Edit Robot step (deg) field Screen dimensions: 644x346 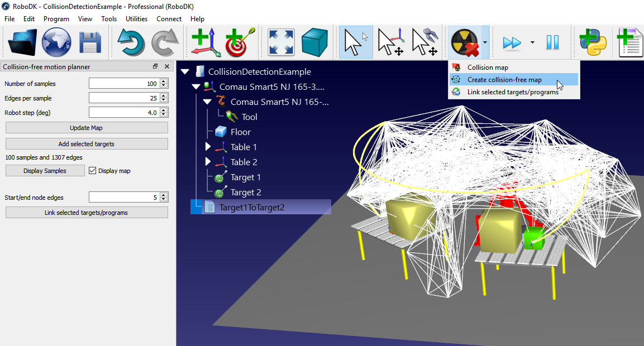tap(125, 113)
